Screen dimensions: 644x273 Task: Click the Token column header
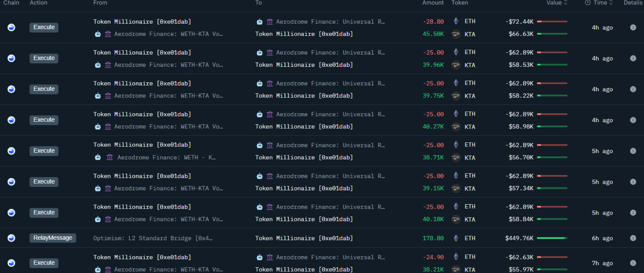(460, 3)
